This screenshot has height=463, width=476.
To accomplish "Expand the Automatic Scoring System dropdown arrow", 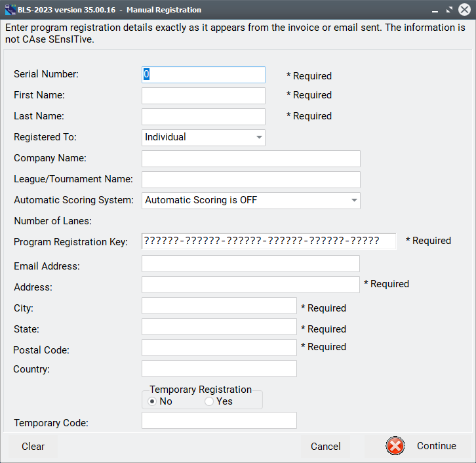I will pyautogui.click(x=354, y=201).
